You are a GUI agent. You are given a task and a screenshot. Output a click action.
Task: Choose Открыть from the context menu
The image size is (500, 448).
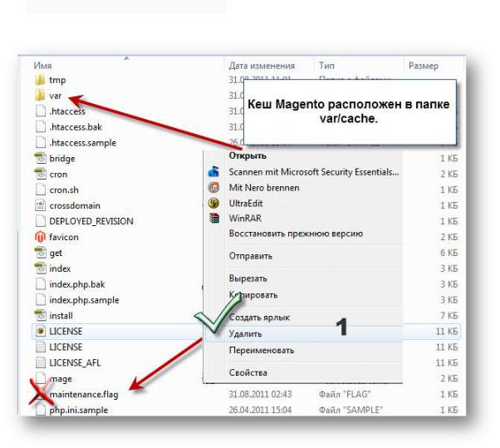[248, 155]
